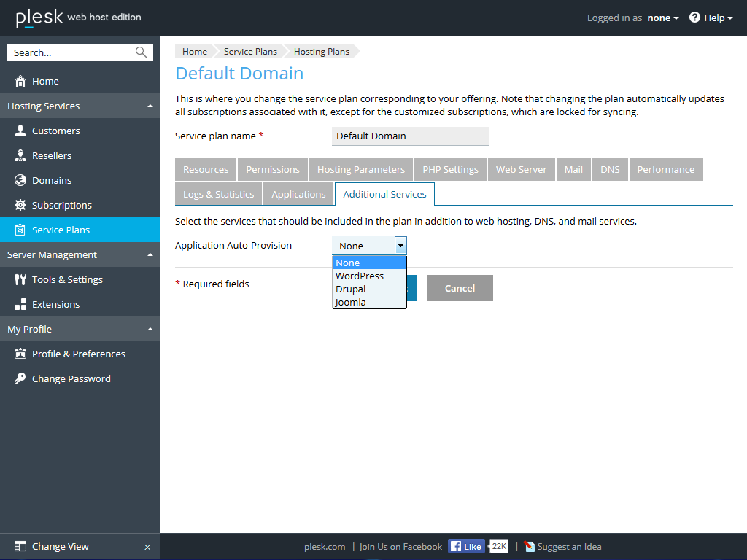Click the Service plan name field
This screenshot has height=560, width=747.
tap(410, 136)
